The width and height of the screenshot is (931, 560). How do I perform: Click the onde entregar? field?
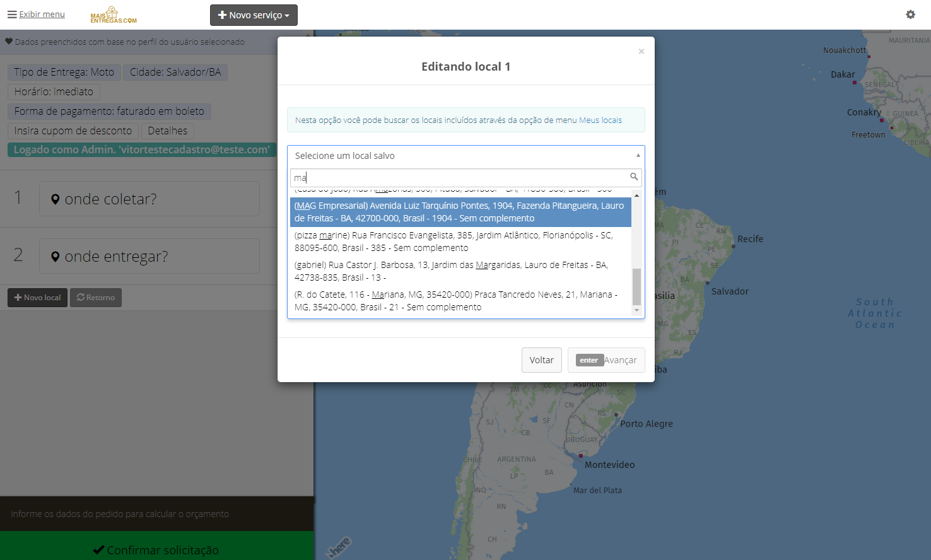click(x=149, y=256)
